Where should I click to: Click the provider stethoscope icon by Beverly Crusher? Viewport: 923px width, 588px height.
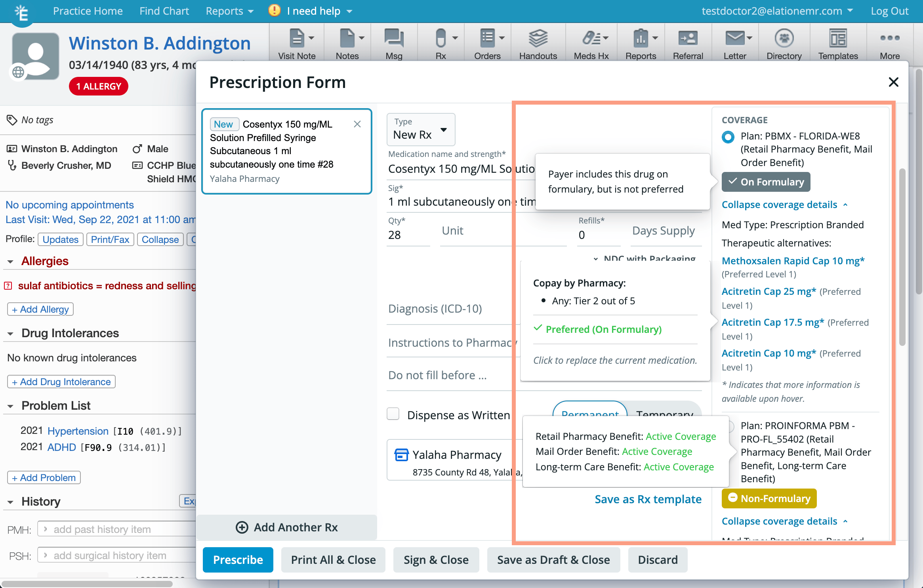[12, 165]
